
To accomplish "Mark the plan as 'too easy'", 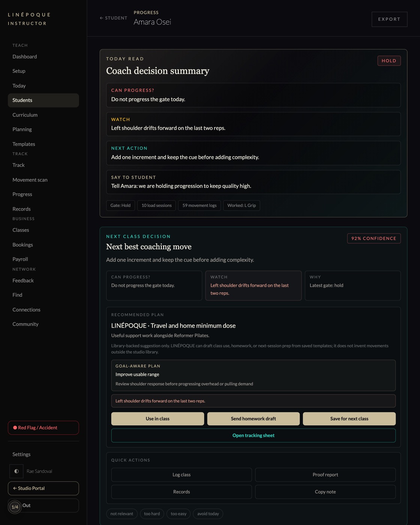I will 178,514.
